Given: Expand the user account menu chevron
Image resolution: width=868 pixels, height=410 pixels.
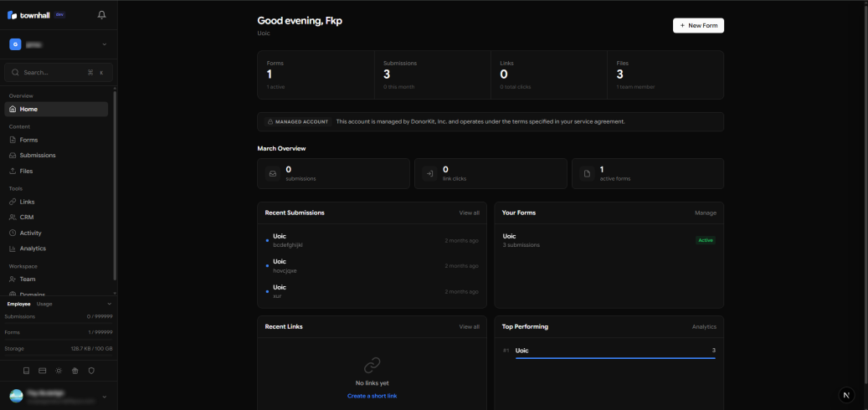Looking at the screenshot, I should pyautogui.click(x=104, y=397).
